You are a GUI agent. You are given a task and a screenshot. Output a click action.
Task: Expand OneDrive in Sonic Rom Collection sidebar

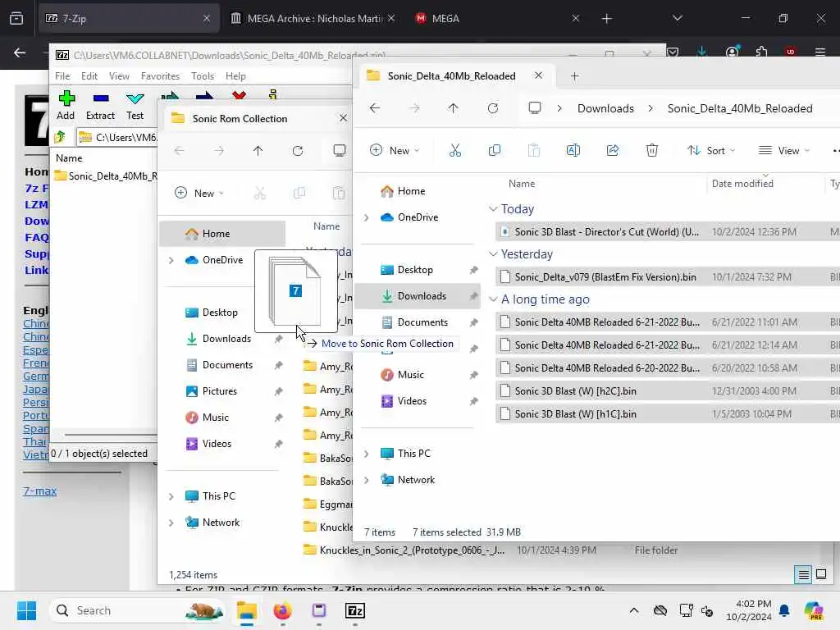coord(171,260)
